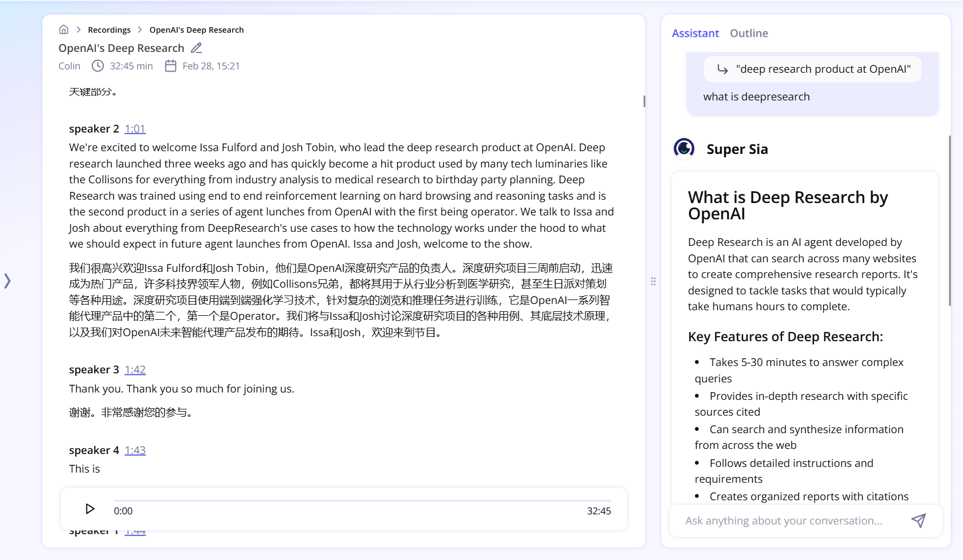Expand the collapsed left sidebar chevron
Image resolution: width=963 pixels, height=560 pixels.
pyautogui.click(x=8, y=280)
